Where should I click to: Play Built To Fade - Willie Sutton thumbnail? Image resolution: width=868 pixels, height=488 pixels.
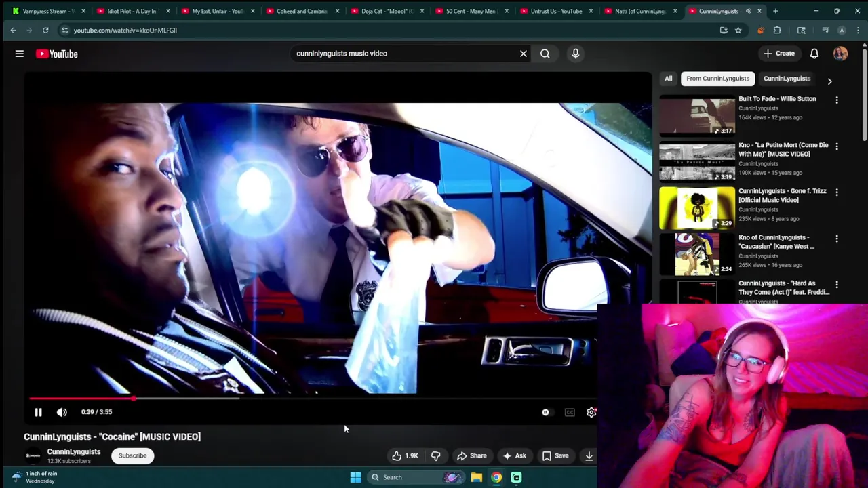point(697,116)
